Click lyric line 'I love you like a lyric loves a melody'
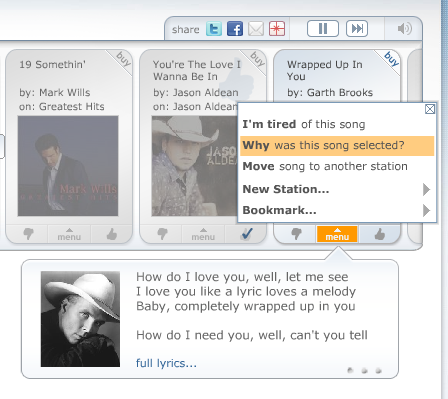Image resolution: width=448 pixels, height=399 pixels. tap(246, 292)
